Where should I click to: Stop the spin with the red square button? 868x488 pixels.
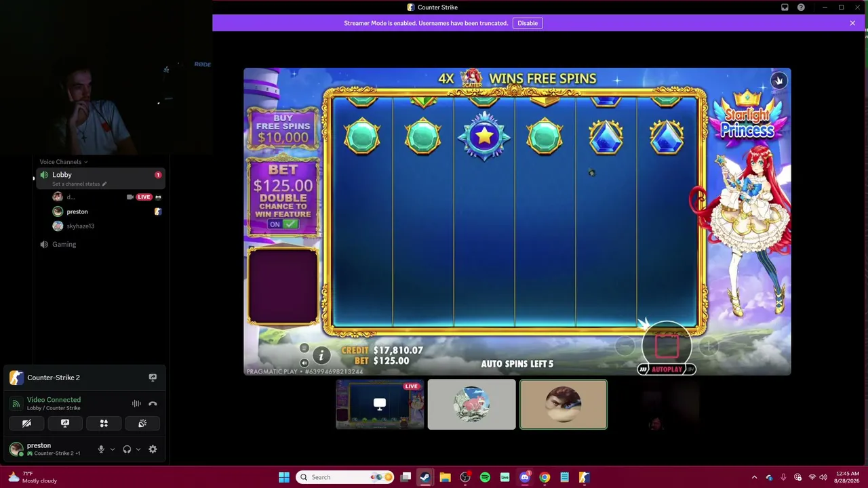(x=667, y=346)
